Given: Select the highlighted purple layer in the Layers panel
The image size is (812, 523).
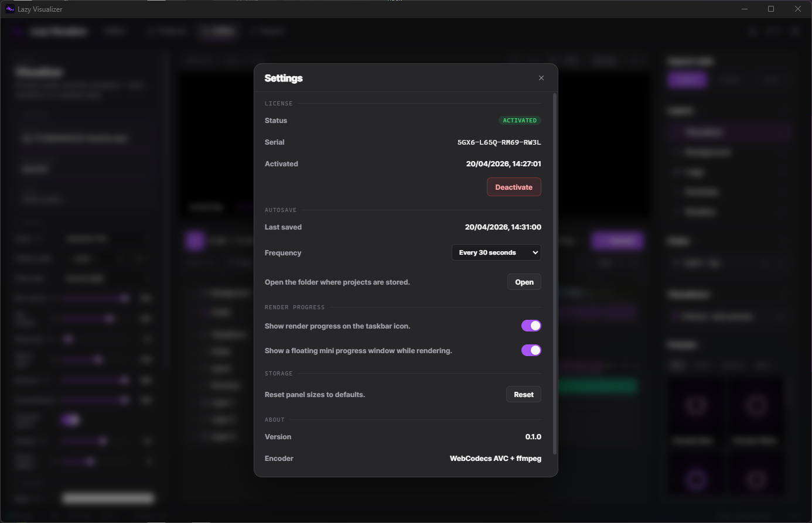Looking at the screenshot, I should pyautogui.click(x=728, y=132).
